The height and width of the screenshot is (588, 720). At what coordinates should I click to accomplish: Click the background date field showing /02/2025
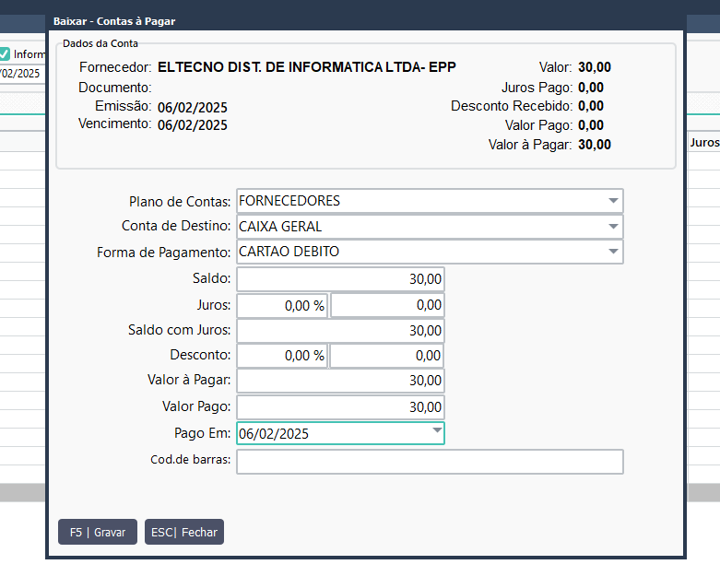(21, 73)
